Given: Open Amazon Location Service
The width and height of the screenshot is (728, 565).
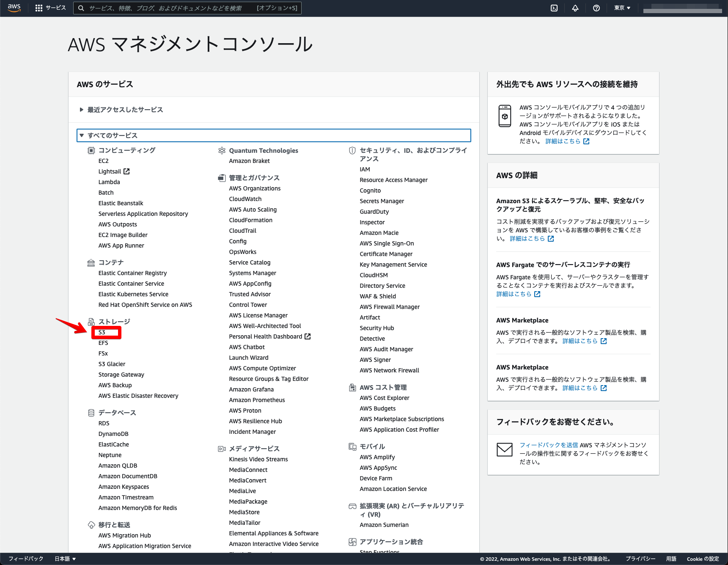Looking at the screenshot, I should (393, 489).
